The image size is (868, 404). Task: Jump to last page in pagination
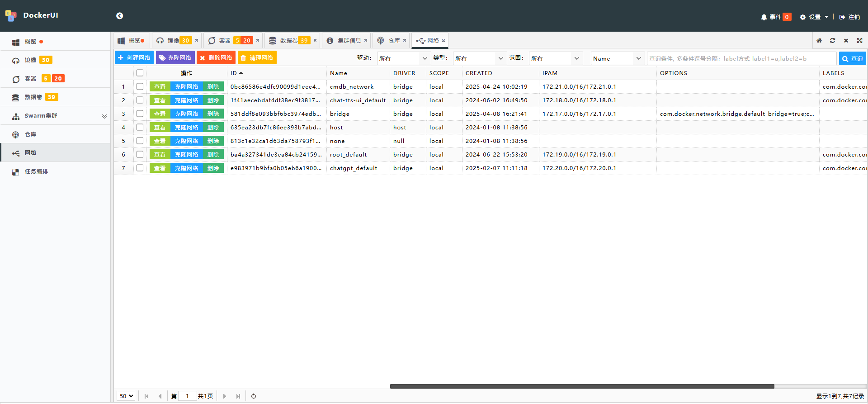click(x=238, y=396)
